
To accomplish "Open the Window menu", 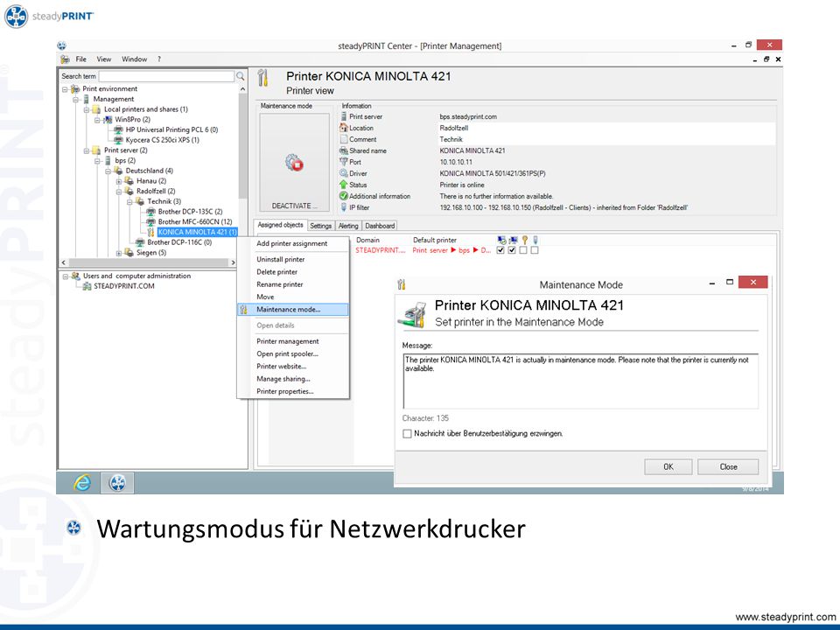I will click(134, 59).
